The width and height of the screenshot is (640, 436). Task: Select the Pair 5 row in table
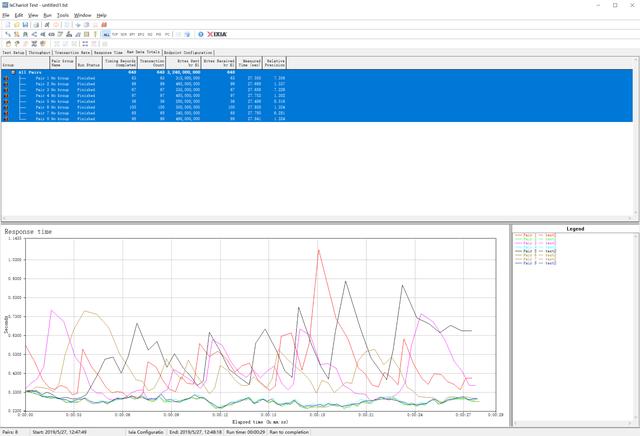point(150,101)
